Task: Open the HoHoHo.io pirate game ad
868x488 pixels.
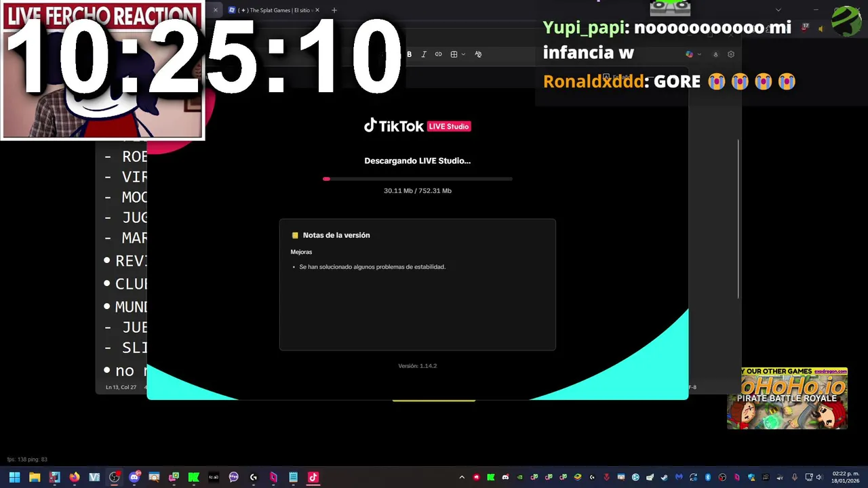Action: point(787,399)
